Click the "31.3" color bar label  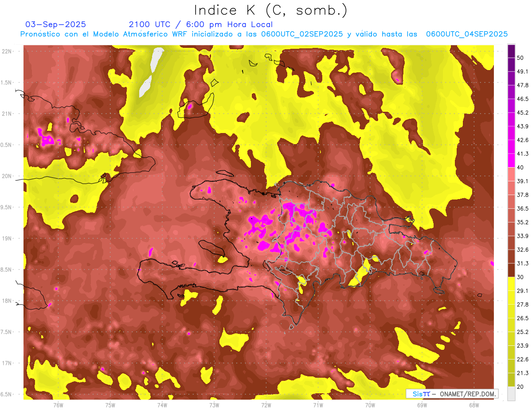pos(522,263)
